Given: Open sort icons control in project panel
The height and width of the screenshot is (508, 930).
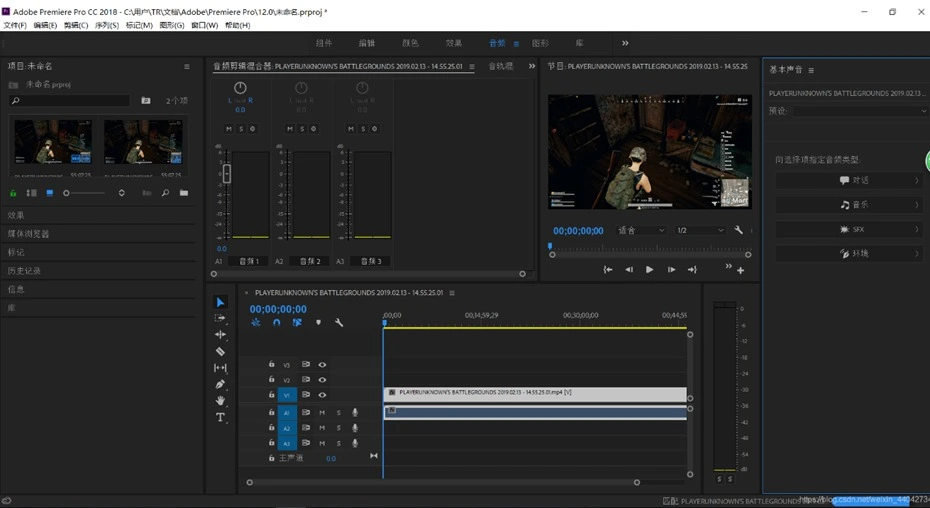Looking at the screenshot, I should coord(122,193).
